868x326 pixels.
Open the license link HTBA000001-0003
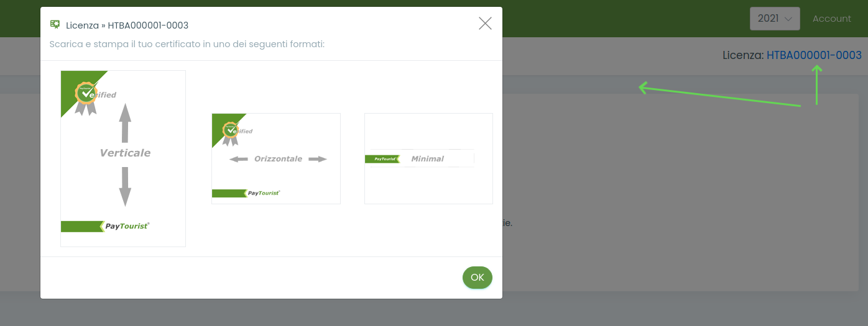(x=814, y=55)
